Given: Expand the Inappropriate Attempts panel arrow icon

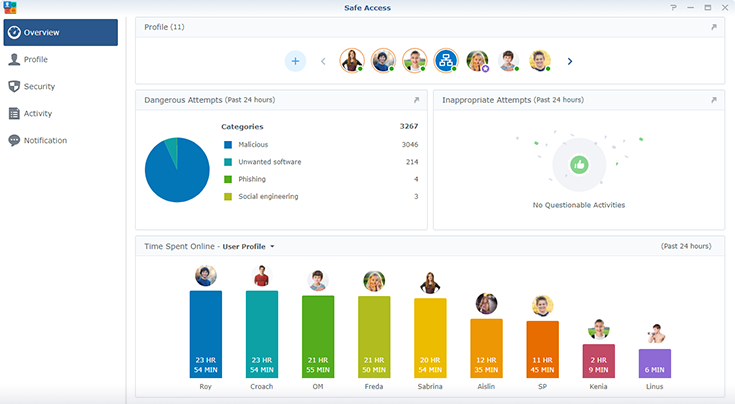Looking at the screenshot, I should pos(713,100).
